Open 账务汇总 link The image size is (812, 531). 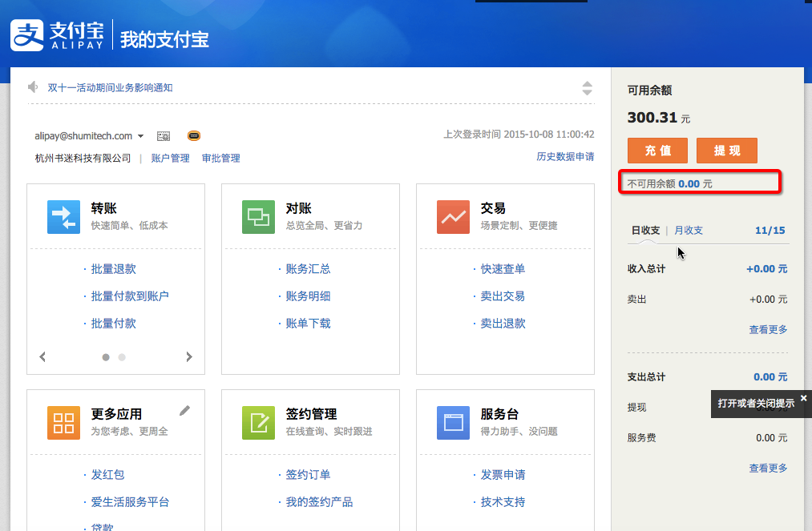point(308,268)
